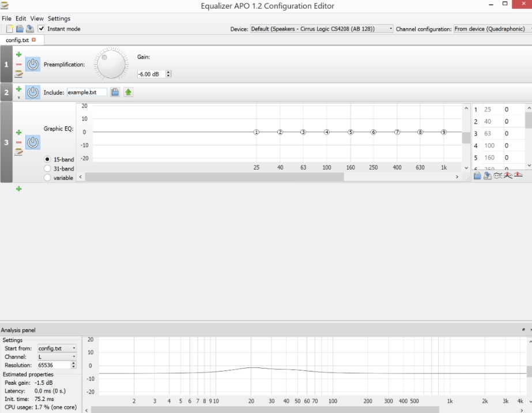Viewport: 532px width, 413px height.
Task: Click the example.txt include text field
Action: click(x=86, y=92)
